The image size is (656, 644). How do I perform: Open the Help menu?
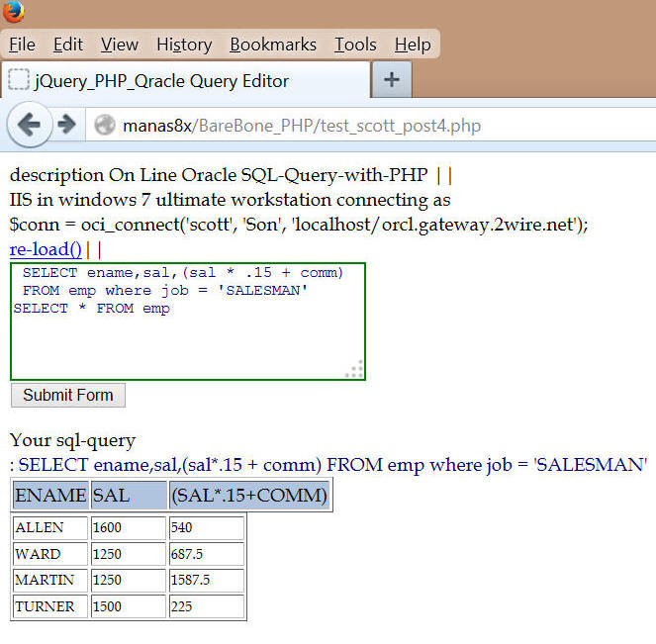413,45
